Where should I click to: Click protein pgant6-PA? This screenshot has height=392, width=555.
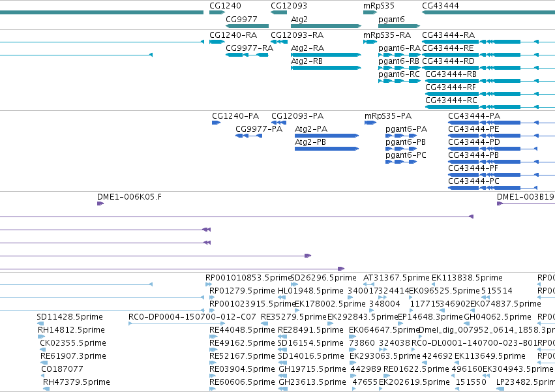point(406,129)
